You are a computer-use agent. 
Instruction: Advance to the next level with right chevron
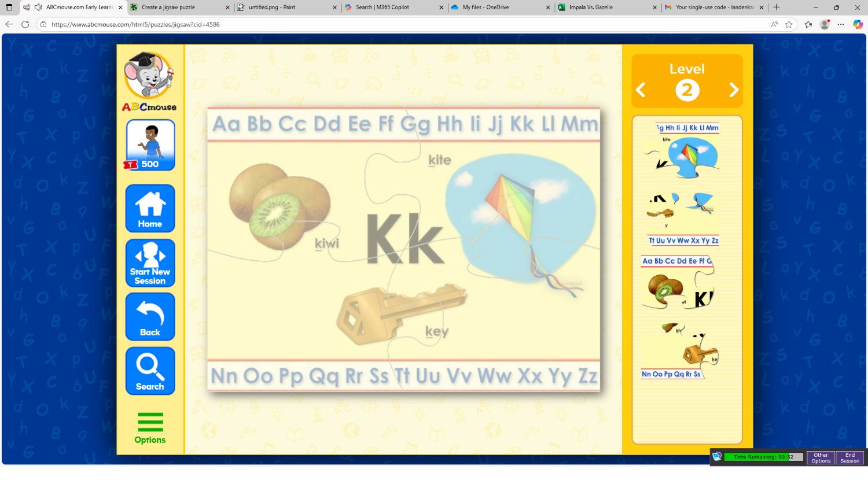[x=733, y=90]
